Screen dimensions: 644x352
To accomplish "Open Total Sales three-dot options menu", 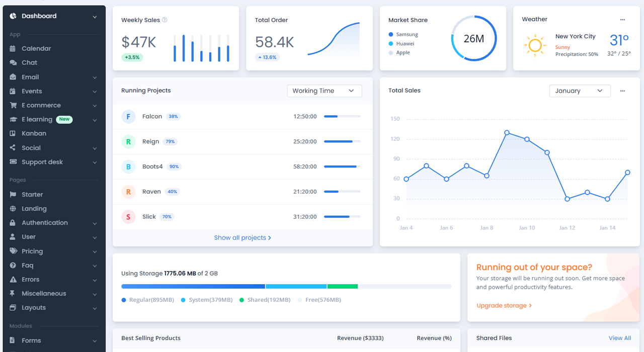I will [x=622, y=91].
